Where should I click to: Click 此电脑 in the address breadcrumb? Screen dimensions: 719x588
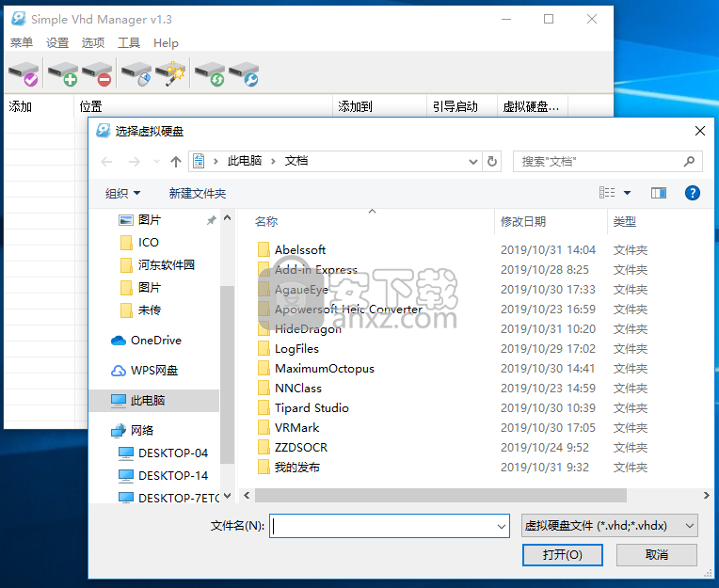pos(245,161)
